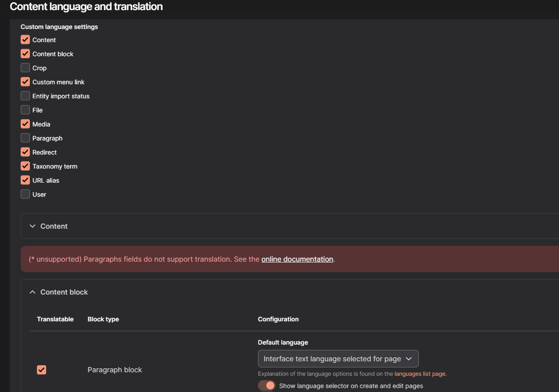The height and width of the screenshot is (392, 559).
Task: Uncheck the Content checkbox
Action: (25, 40)
